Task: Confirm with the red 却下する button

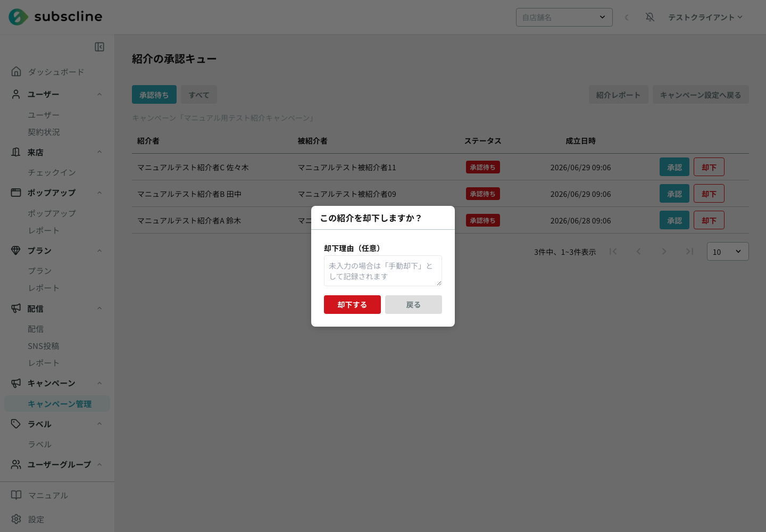Action: click(x=352, y=304)
